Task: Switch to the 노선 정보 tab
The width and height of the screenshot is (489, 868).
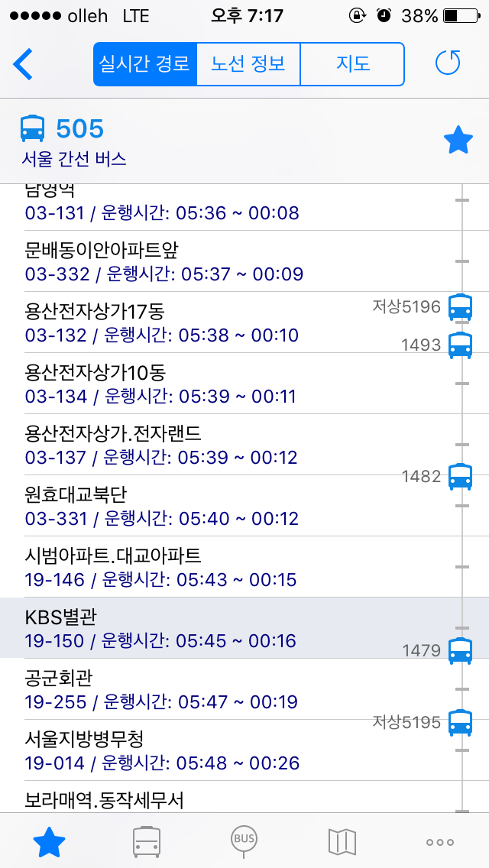Action: tap(248, 63)
